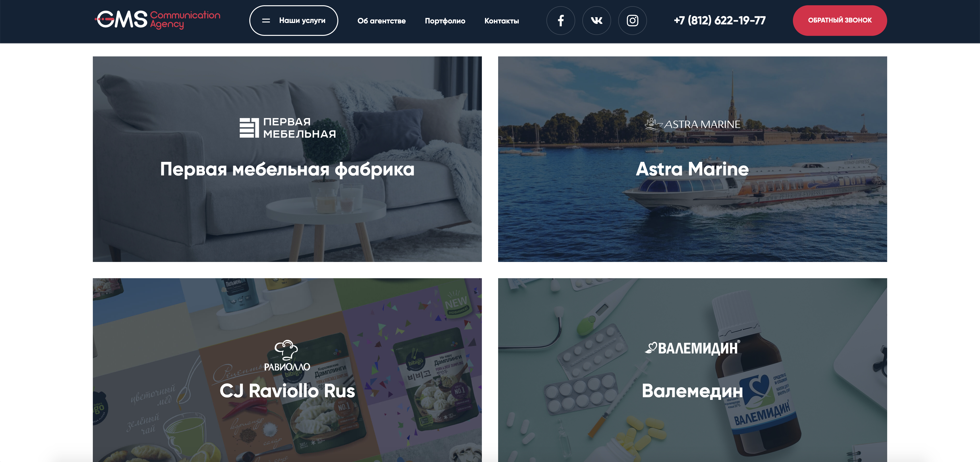
Task: Click the ПЕРВАЯ МЕБЕЛЬНАЯ logo
Action: pos(288,128)
